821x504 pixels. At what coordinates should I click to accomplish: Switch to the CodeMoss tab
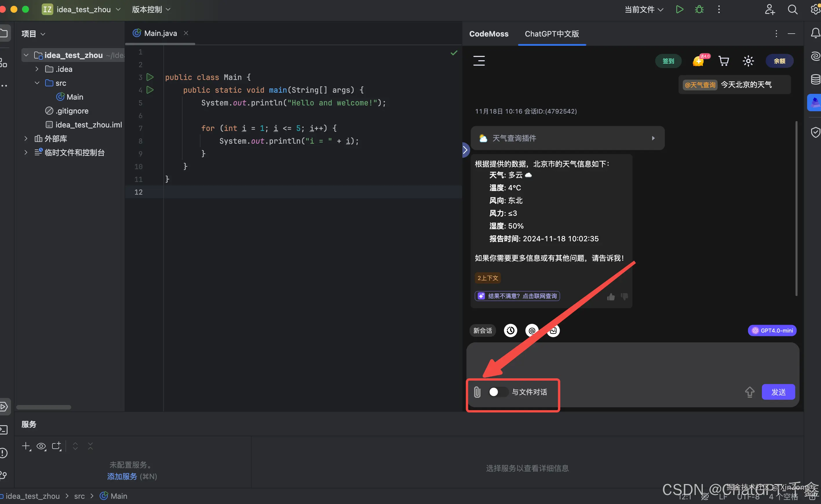(489, 34)
